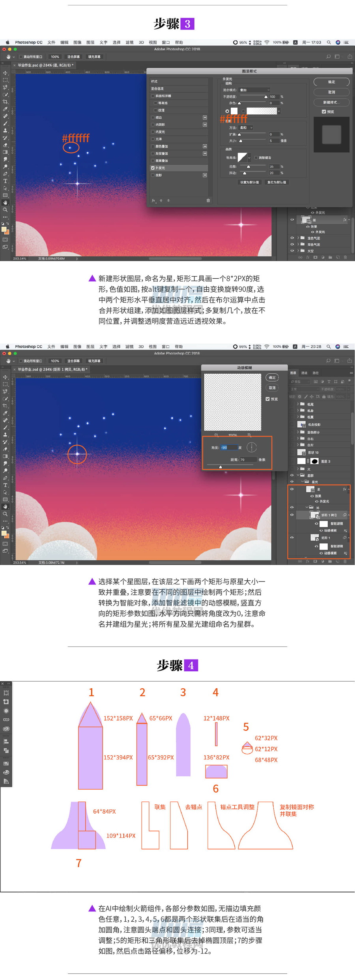355x980 pixels.
Task: Click the trash icon in Layer Style dialog
Action: [208, 201]
